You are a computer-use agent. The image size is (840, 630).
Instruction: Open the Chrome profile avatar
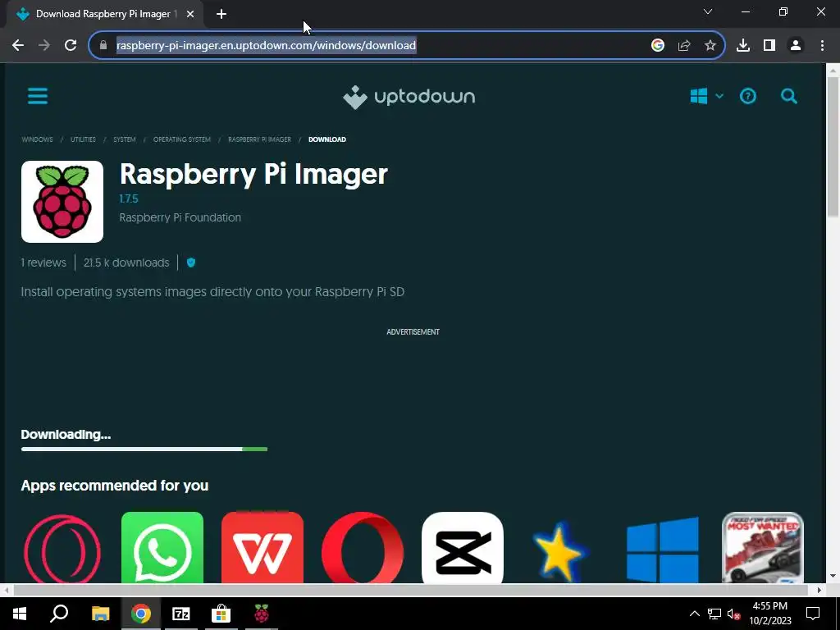click(796, 46)
